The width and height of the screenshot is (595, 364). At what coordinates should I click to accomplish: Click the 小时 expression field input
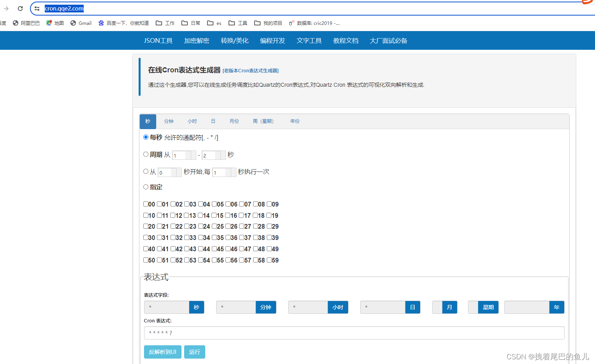point(308,307)
